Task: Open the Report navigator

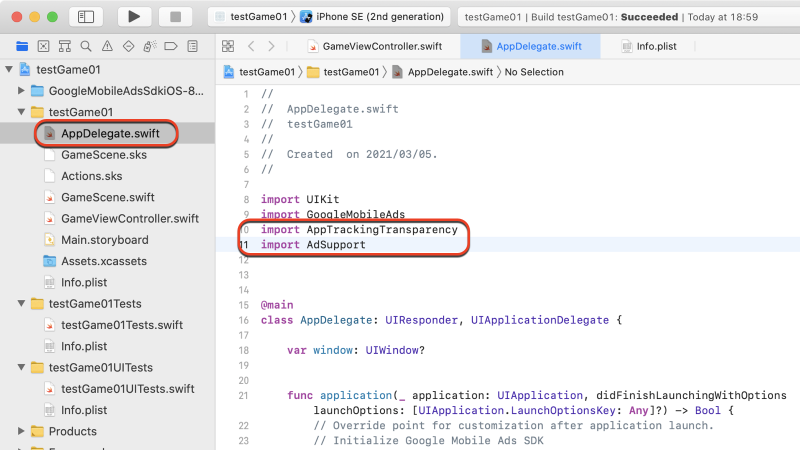Action: coord(192,46)
